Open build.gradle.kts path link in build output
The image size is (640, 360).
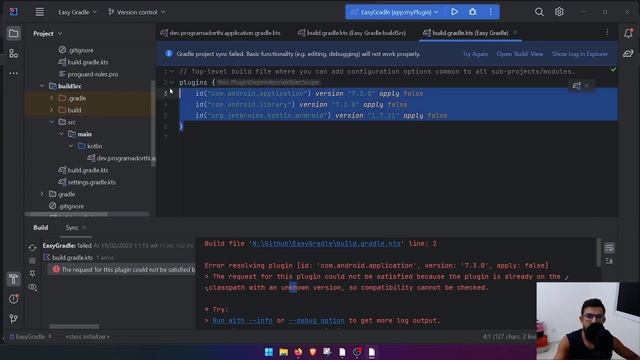tap(326, 244)
